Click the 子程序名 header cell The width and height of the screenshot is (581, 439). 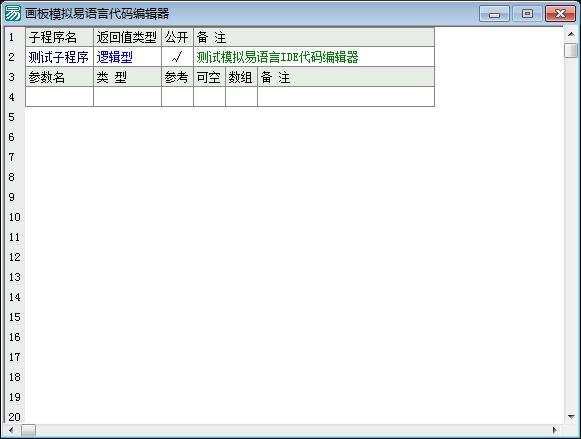(59, 37)
